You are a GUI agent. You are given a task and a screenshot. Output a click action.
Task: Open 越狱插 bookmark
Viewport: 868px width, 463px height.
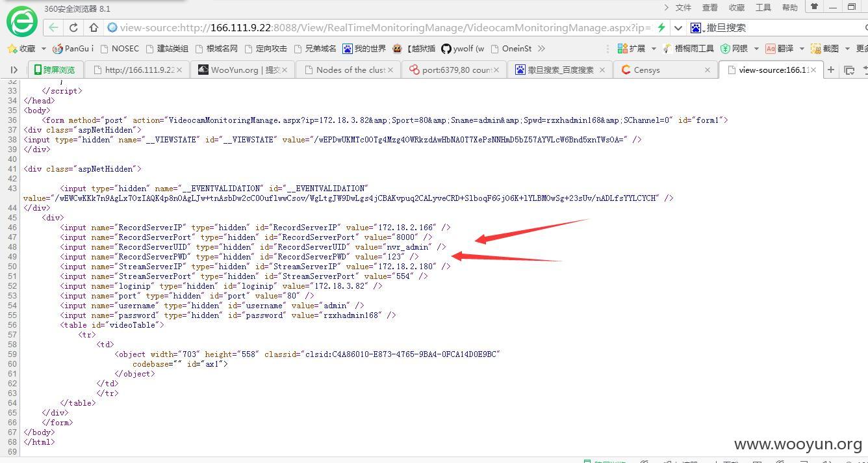tap(414, 49)
